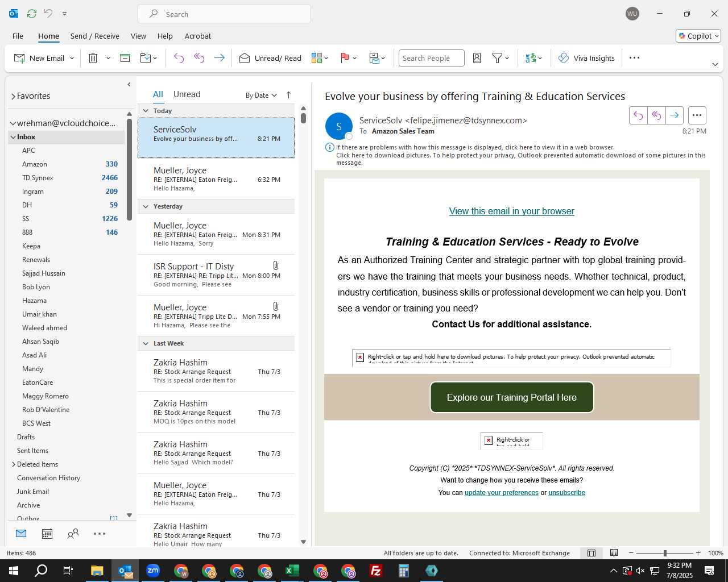Open the View tab

(138, 36)
